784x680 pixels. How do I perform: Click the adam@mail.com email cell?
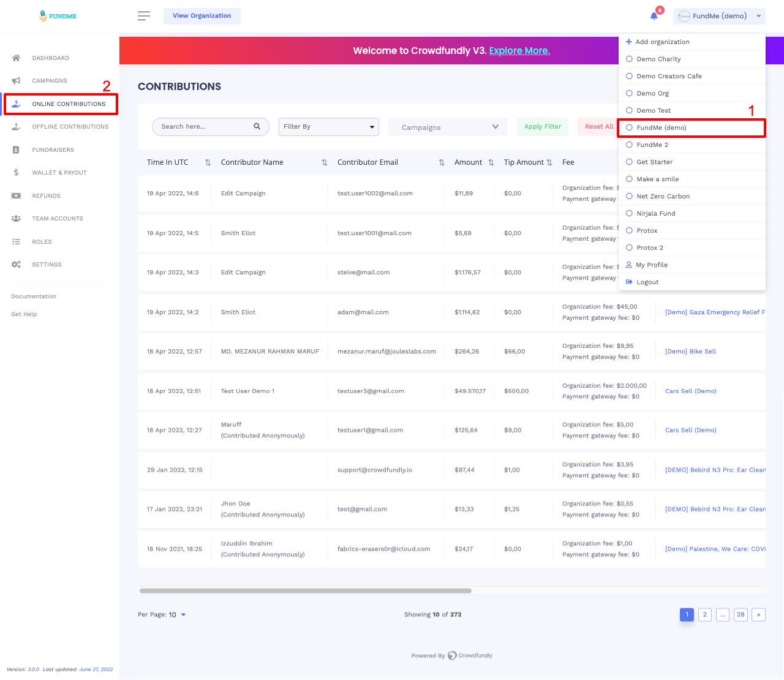[363, 312]
